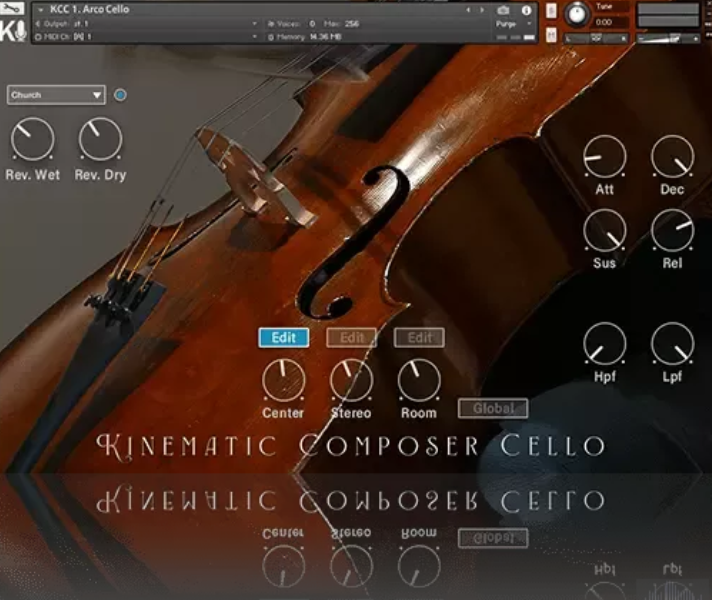This screenshot has height=600, width=712.
Task: Collapse the KCC 1. Arco Cello header arrow
Action: tap(41, 9)
